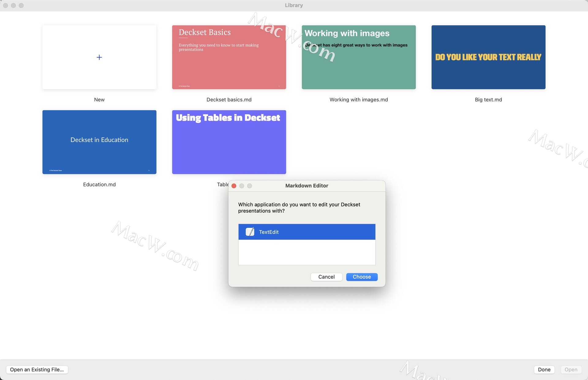Click the Deckset basics.md file name
The image size is (588, 380).
[229, 100]
